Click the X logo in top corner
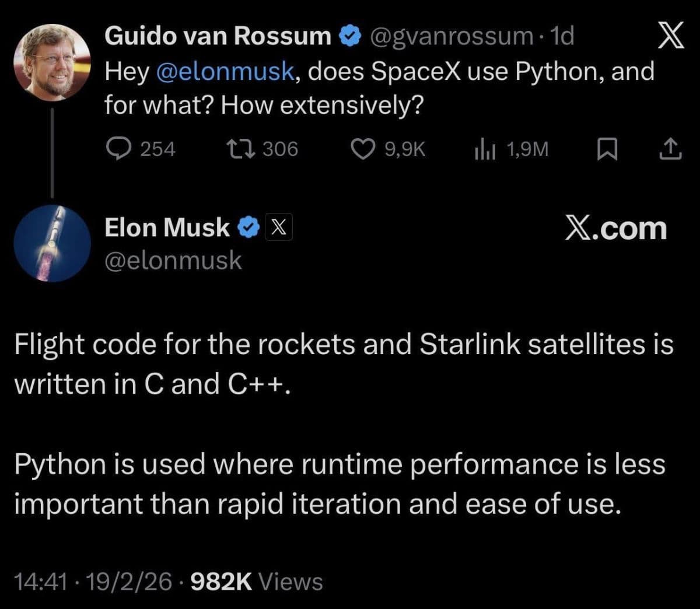This screenshot has height=609, width=700. (670, 37)
